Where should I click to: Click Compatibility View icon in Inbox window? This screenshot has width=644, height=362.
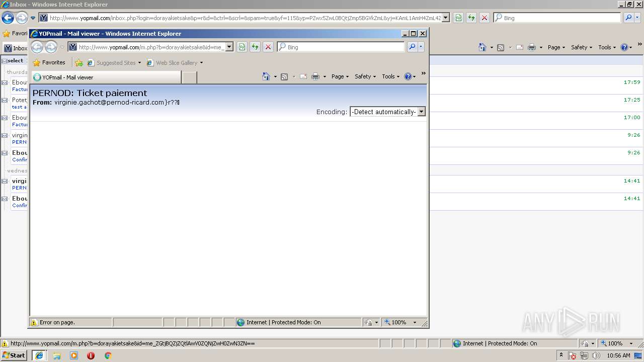point(458,18)
